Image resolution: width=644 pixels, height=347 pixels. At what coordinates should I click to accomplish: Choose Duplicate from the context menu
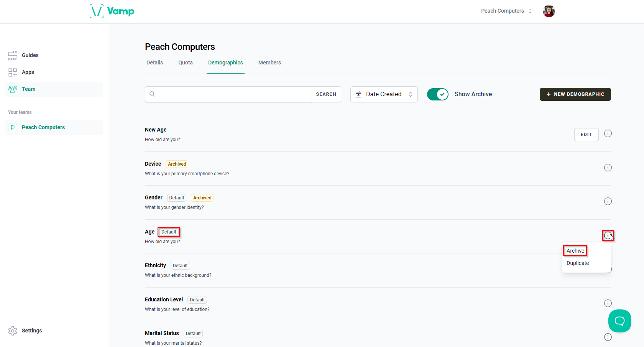pos(578,263)
